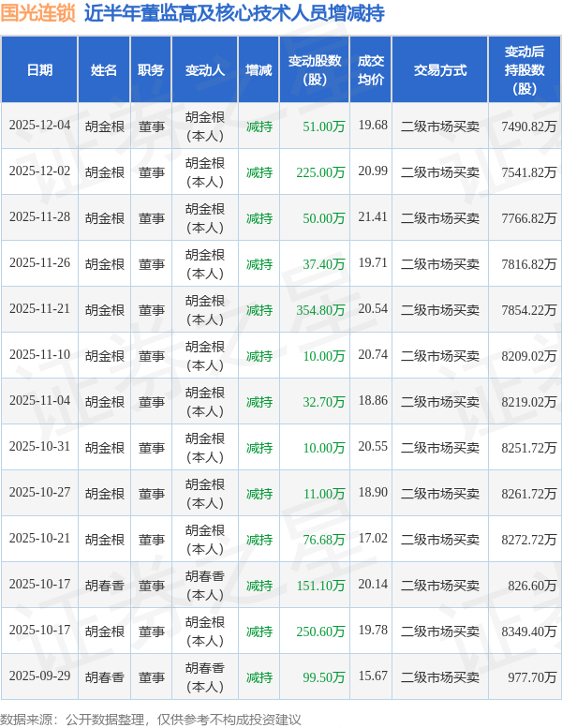The image size is (562, 728).
Task: Click the date 2025-09-29
Action: (x=40, y=676)
